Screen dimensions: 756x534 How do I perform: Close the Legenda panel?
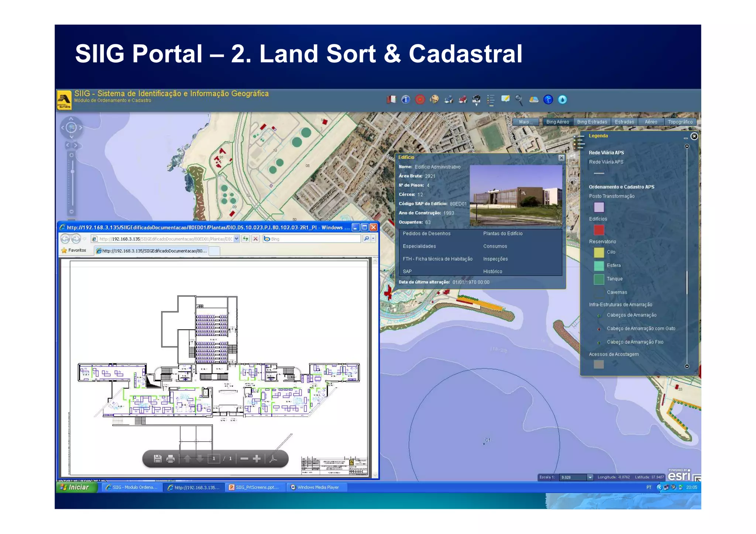[x=694, y=136]
